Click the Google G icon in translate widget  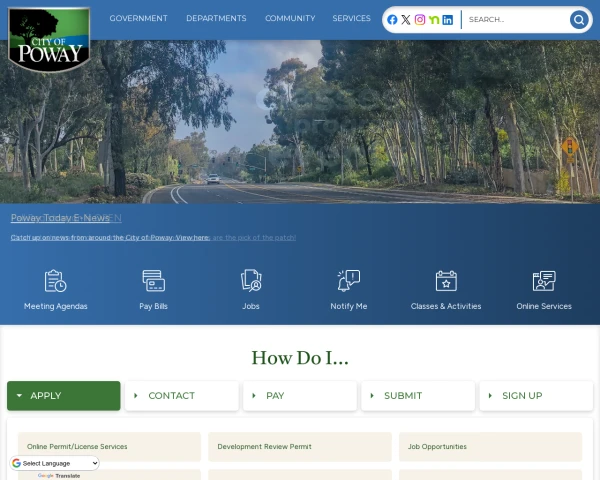pos(16,463)
